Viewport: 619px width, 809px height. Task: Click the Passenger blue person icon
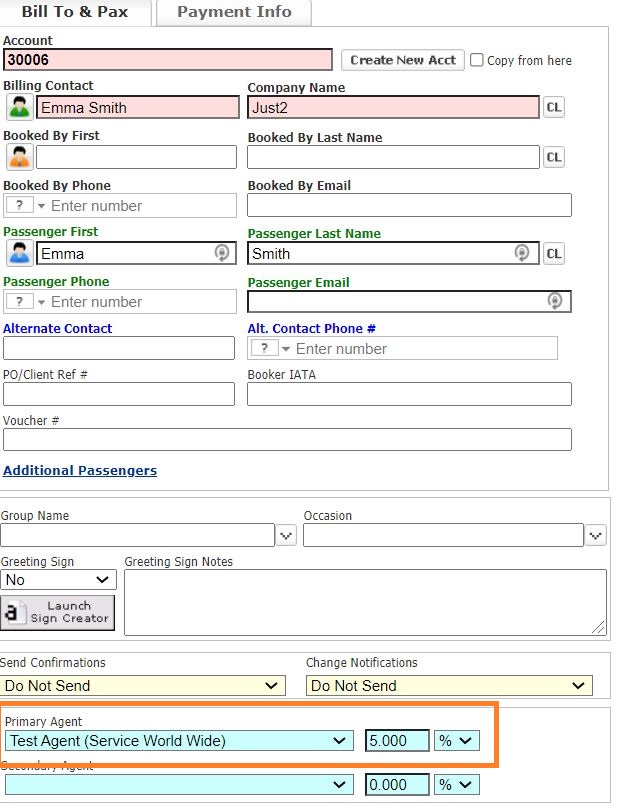(x=18, y=253)
